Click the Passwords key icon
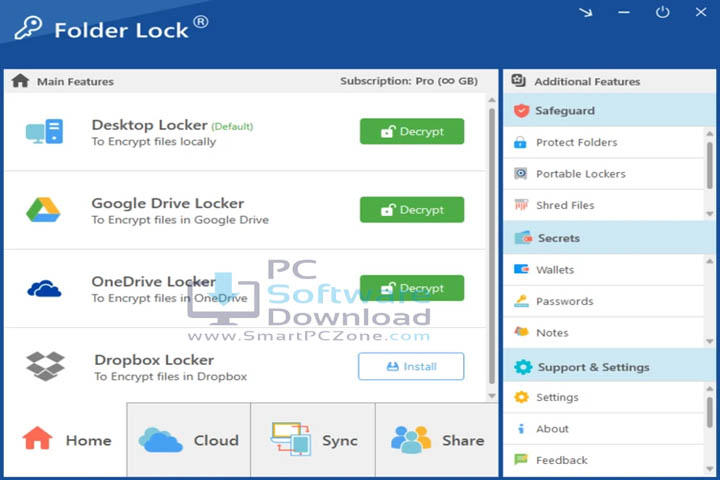This screenshot has height=480, width=720. [521, 301]
